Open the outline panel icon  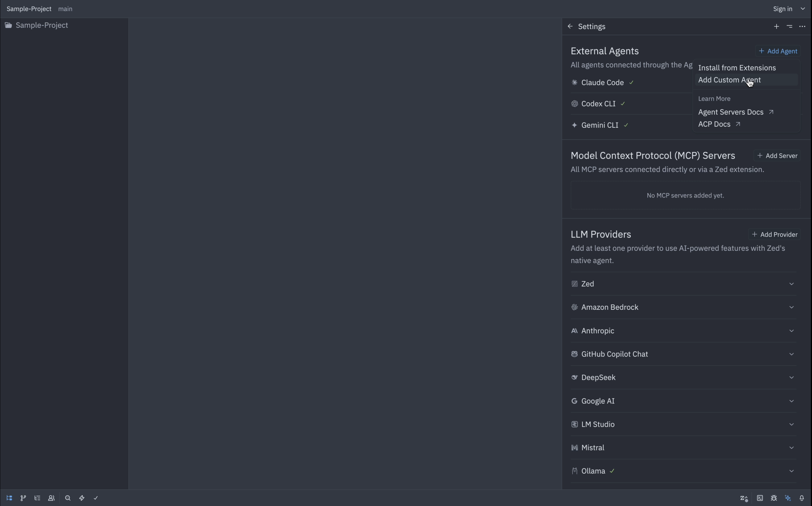[x=37, y=498]
